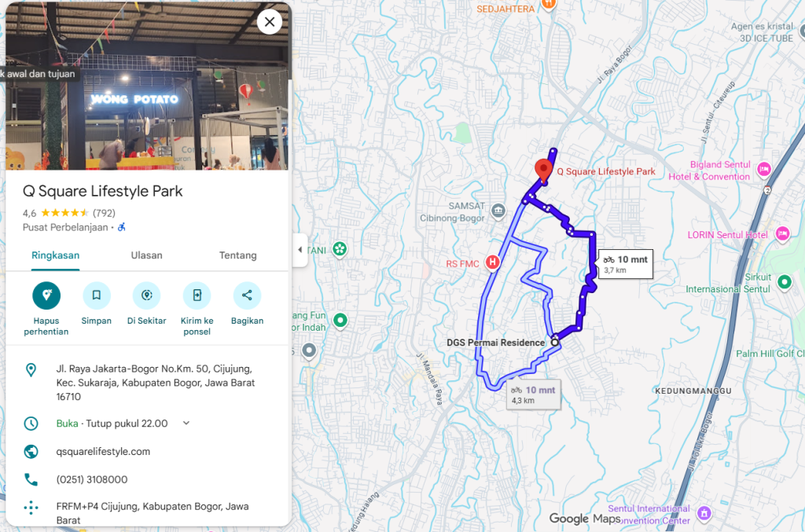Open the Wong Potato place photo

147,86
